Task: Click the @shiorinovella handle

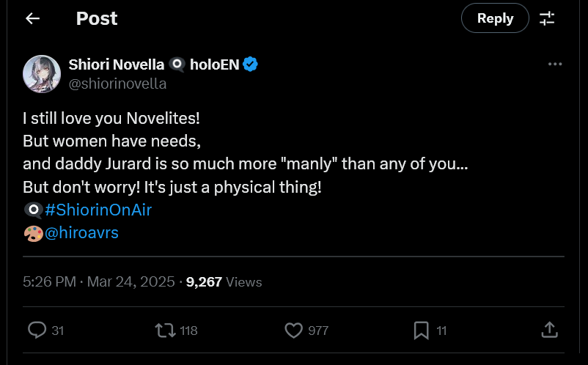Action: [117, 84]
